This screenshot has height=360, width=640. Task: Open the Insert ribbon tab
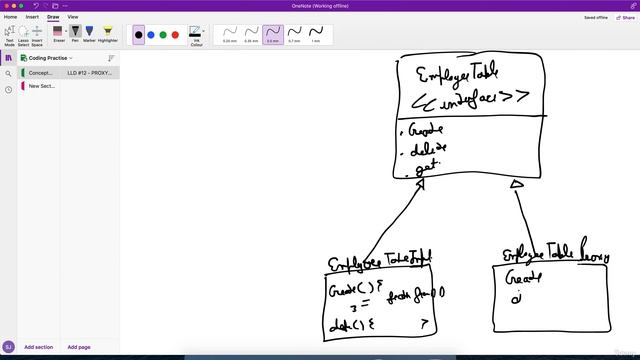[32, 17]
